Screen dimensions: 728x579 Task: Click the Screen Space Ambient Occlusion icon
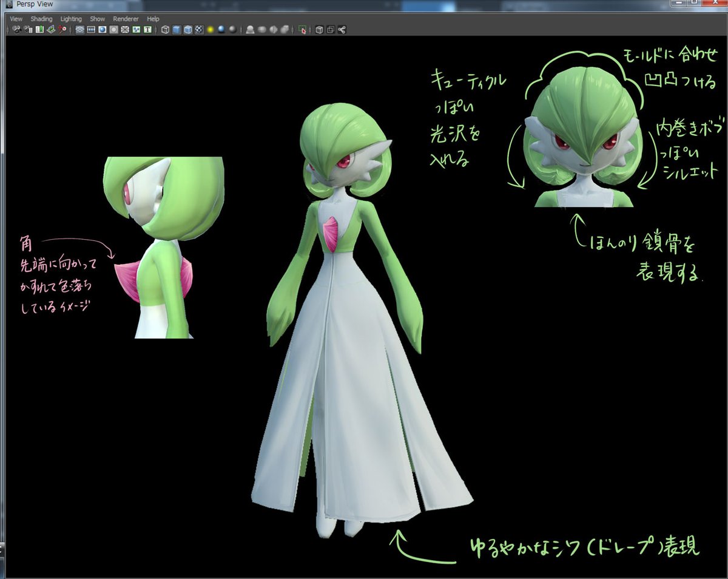point(250,29)
